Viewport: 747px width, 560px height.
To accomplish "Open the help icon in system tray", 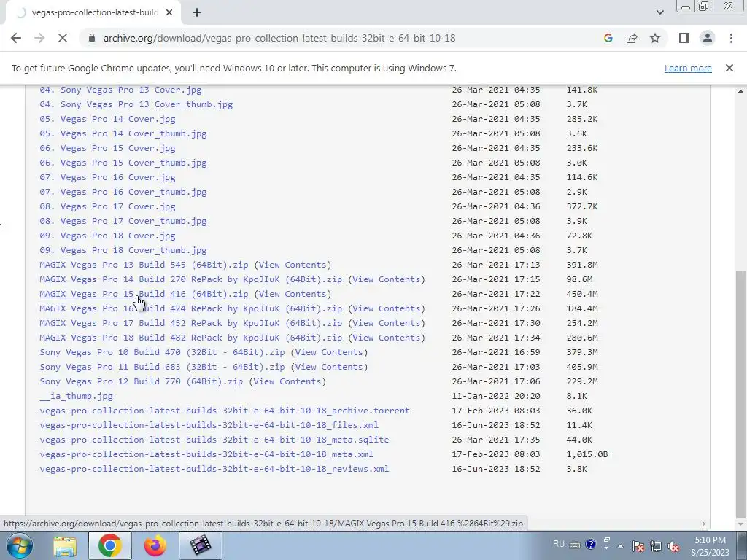I will click(591, 544).
